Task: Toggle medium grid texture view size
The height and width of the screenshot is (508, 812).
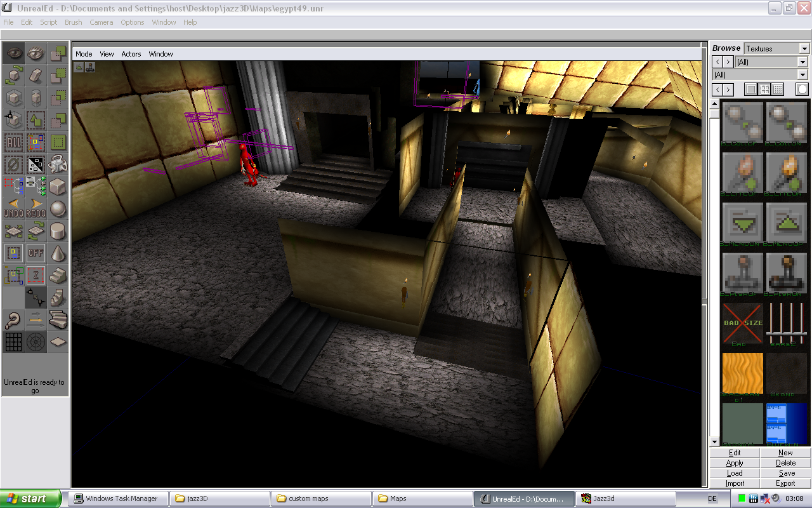Action: (764, 90)
